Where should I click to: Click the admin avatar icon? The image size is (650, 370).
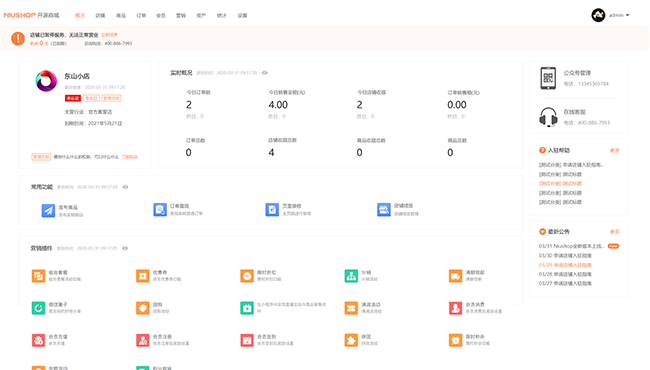[x=598, y=15]
